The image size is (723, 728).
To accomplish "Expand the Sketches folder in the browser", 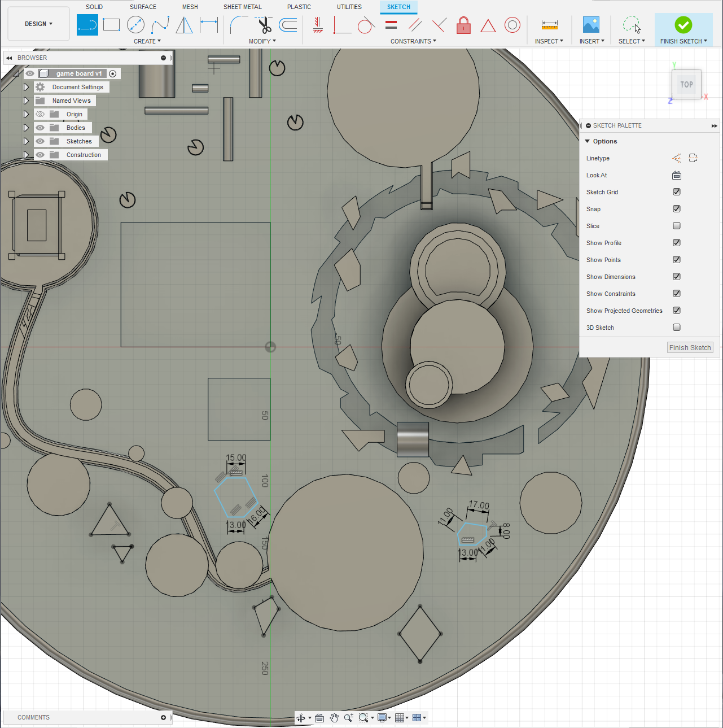I will (26, 141).
